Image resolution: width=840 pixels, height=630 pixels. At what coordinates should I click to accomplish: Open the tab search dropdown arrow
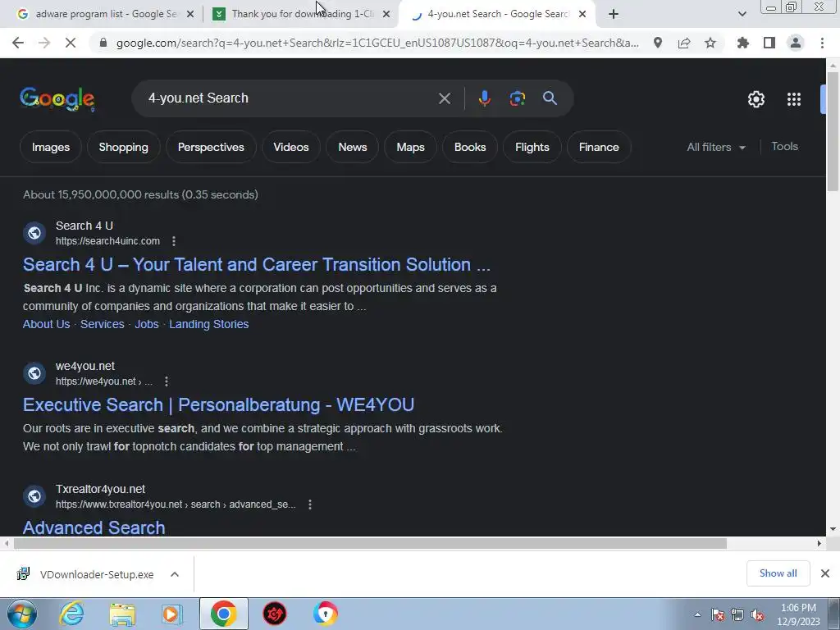[x=742, y=14]
